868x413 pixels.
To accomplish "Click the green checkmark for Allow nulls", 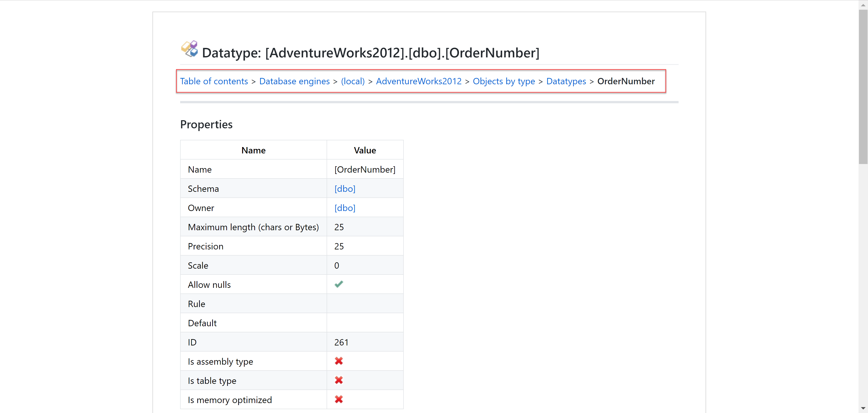I will click(x=339, y=284).
